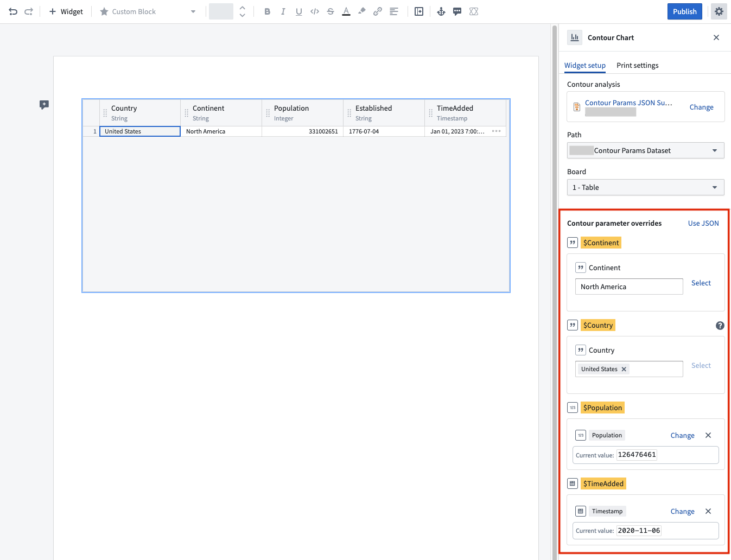
Task: Redo the last undone edit
Action: [29, 11]
